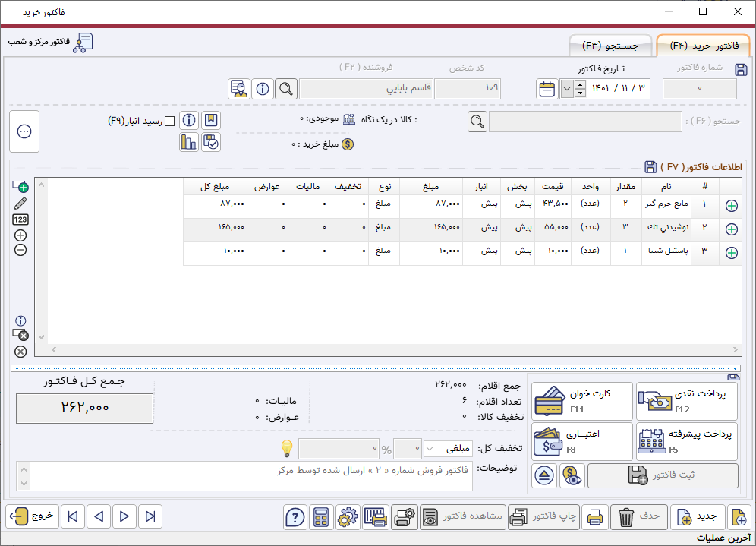
Task: Click the pencil edit row icon
Action: (x=20, y=204)
